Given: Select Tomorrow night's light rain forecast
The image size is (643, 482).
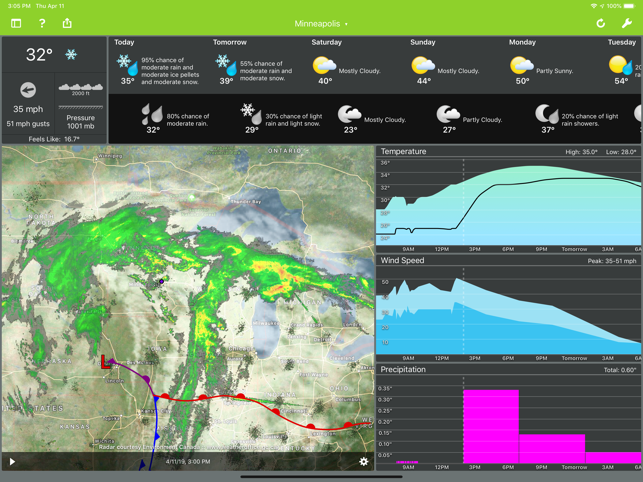Looking at the screenshot, I should click(281, 118).
